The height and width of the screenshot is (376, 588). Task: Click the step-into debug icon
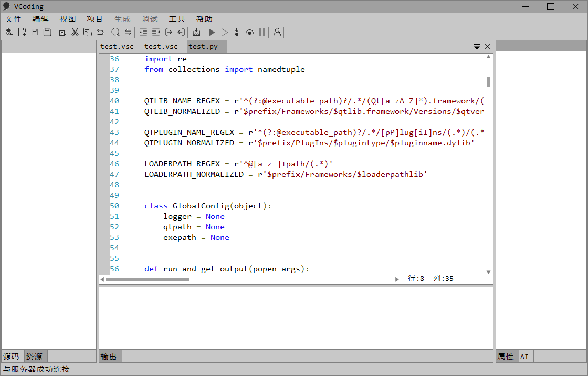point(237,32)
